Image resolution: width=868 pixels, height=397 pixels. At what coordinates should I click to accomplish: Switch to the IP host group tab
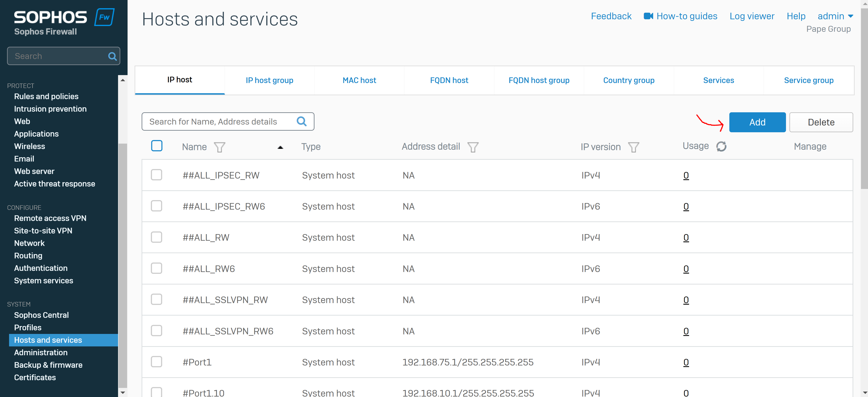[270, 80]
